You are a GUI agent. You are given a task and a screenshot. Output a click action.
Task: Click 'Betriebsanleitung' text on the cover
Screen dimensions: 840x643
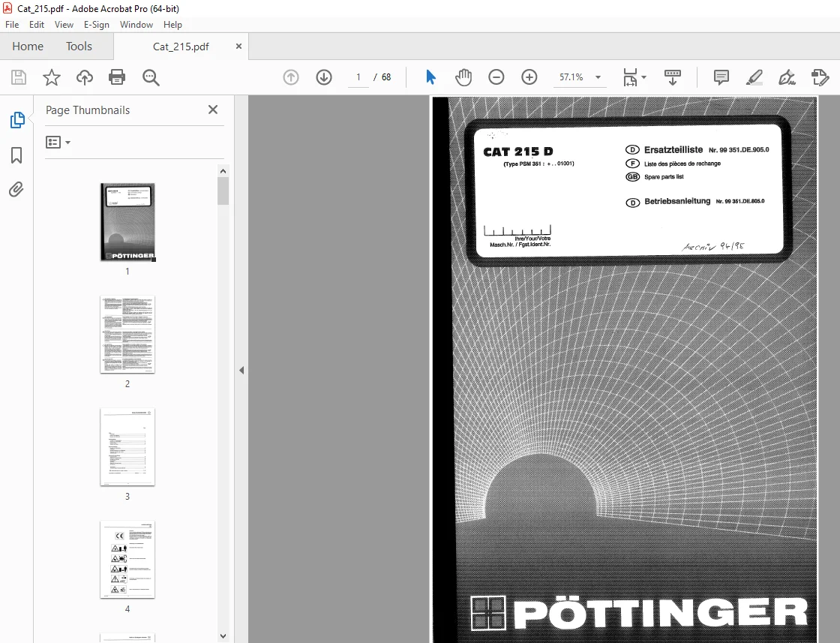click(677, 202)
